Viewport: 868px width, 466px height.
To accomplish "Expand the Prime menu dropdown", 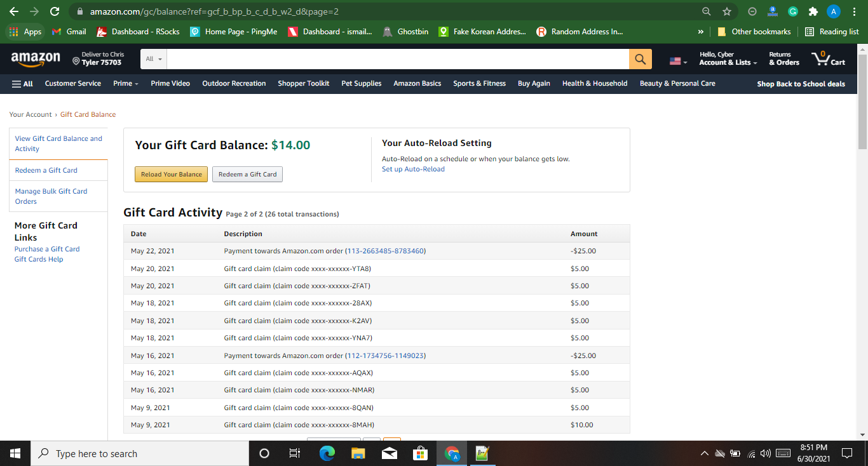I will (x=126, y=83).
